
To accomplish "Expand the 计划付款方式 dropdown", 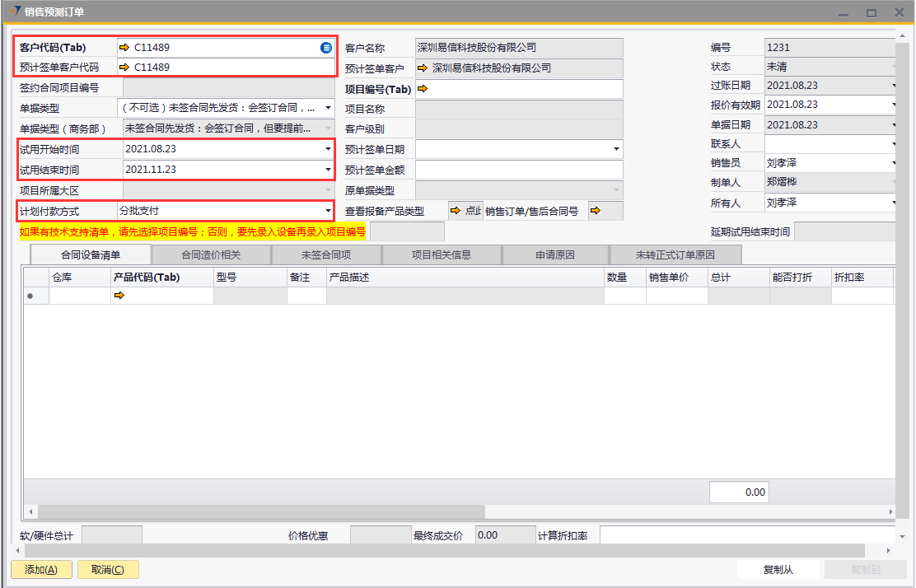I will (x=329, y=212).
